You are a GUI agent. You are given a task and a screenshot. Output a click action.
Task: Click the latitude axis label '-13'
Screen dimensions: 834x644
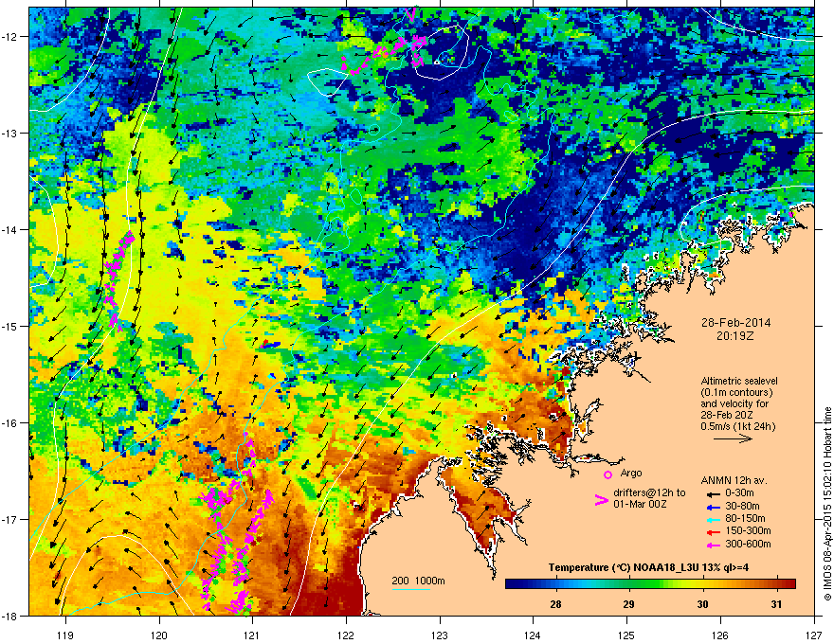click(x=10, y=133)
